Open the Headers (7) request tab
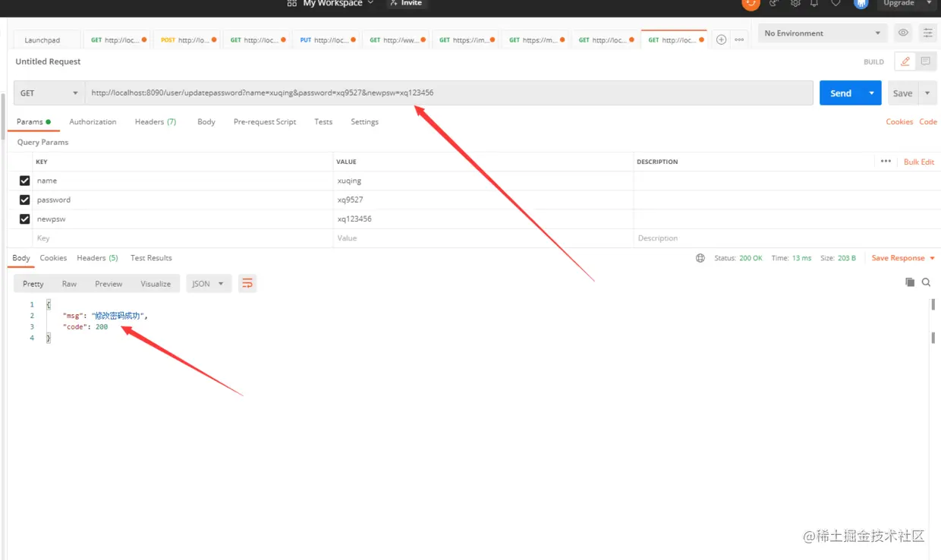 [x=156, y=121]
